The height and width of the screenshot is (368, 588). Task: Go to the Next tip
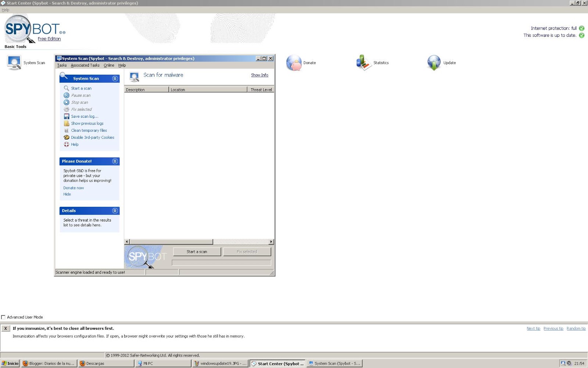tap(533, 329)
